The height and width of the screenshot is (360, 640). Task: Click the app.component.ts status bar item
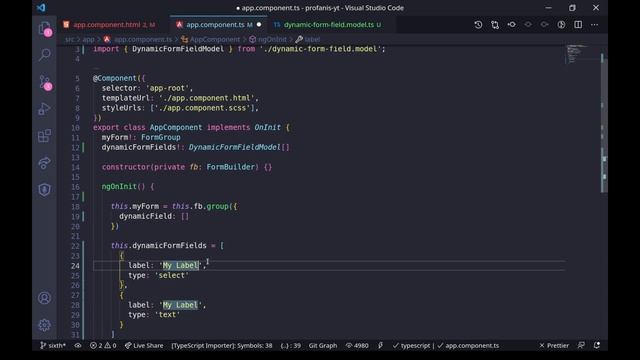468,345
